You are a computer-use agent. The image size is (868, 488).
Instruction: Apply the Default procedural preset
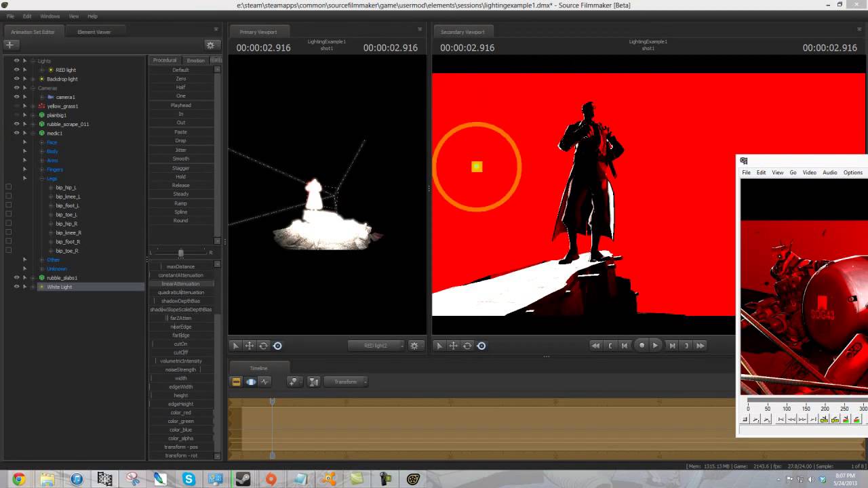[180, 70]
